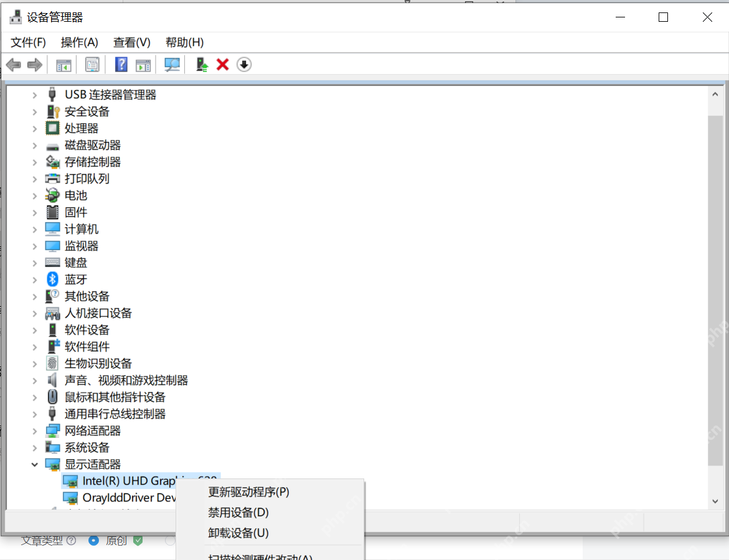Select the 生物识别设备 fingerprint icon

52,363
